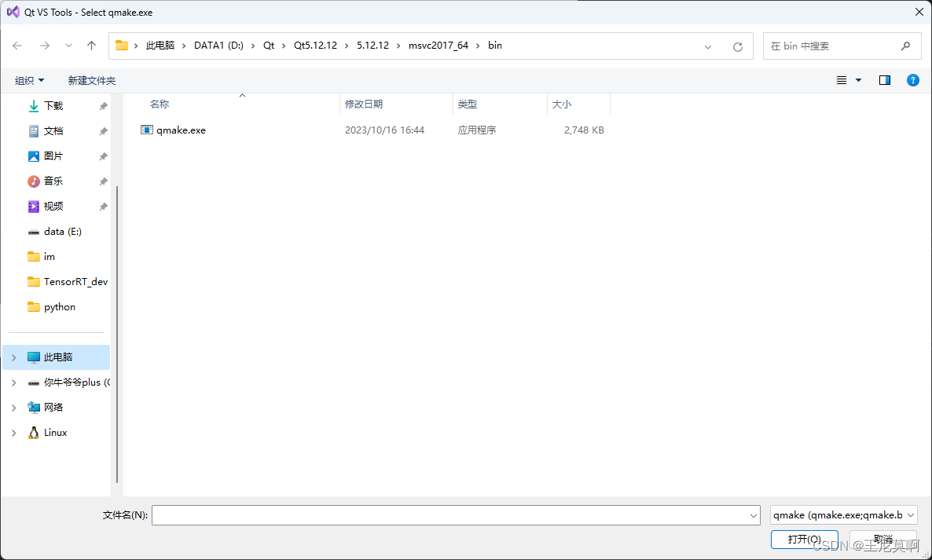Expand the 此电脑 tree node

coord(13,357)
